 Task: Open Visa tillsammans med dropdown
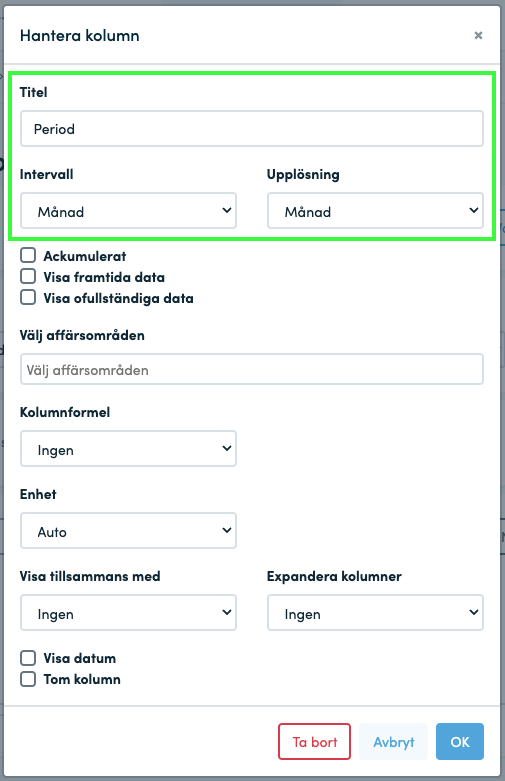coord(128,613)
